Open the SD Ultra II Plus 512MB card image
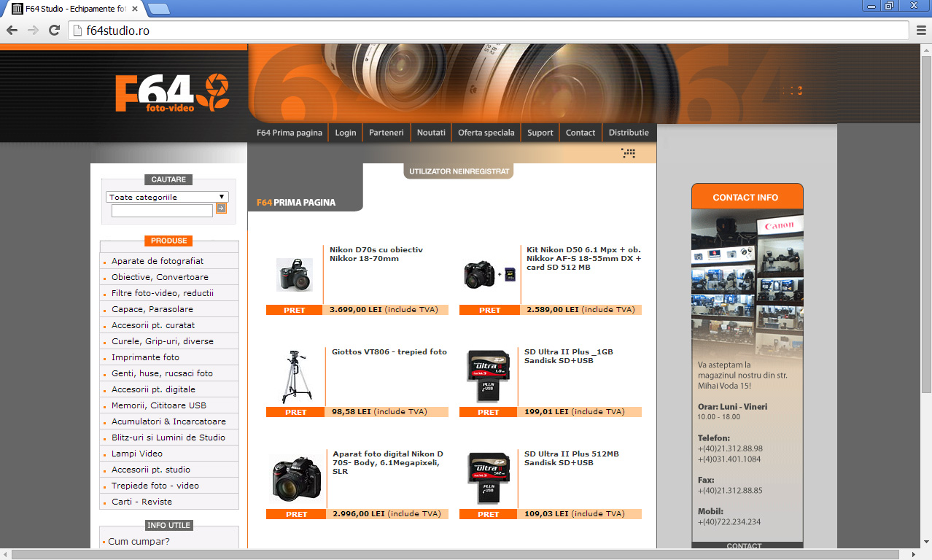932x560 pixels. click(x=488, y=478)
